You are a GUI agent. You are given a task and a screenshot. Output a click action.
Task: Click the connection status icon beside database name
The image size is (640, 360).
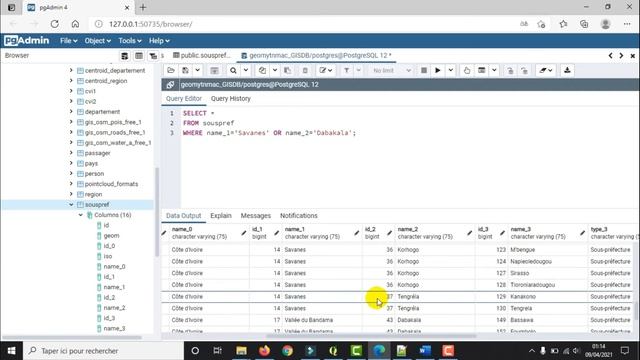click(x=170, y=84)
